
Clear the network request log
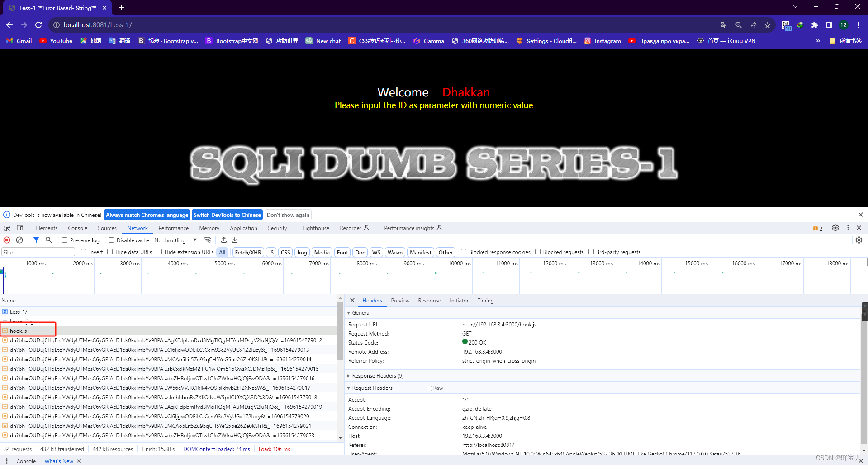(x=19, y=240)
